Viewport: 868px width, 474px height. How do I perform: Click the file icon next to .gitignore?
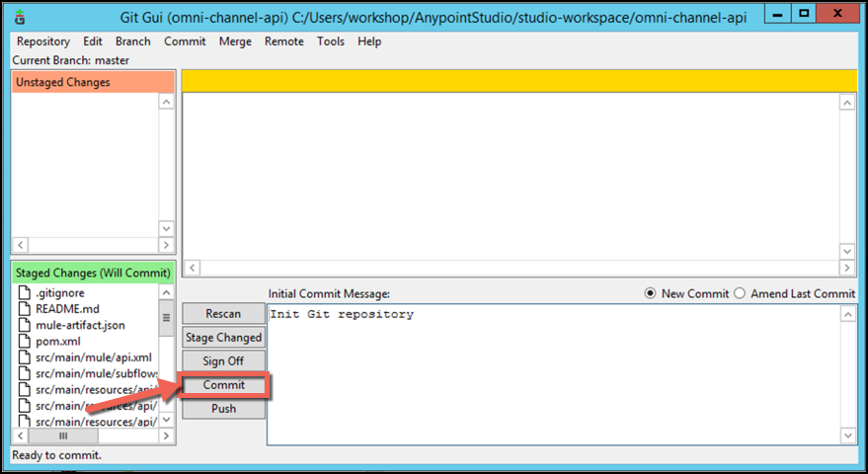(x=25, y=293)
